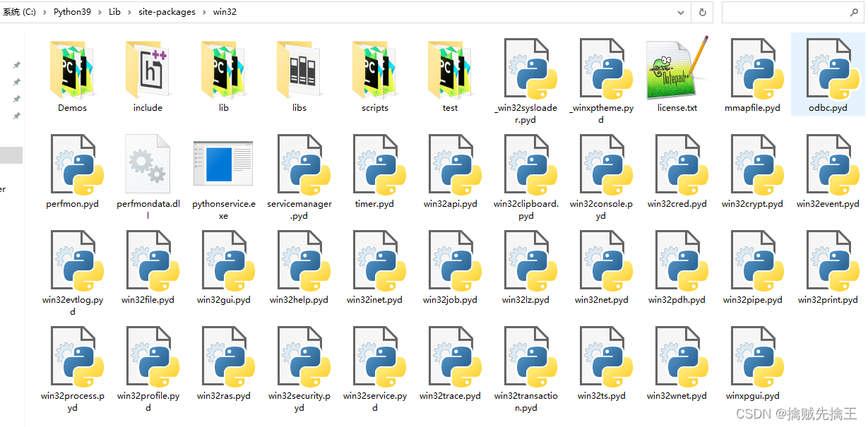Open the scripts folder
This screenshot has width=868, height=427.
[374, 69]
